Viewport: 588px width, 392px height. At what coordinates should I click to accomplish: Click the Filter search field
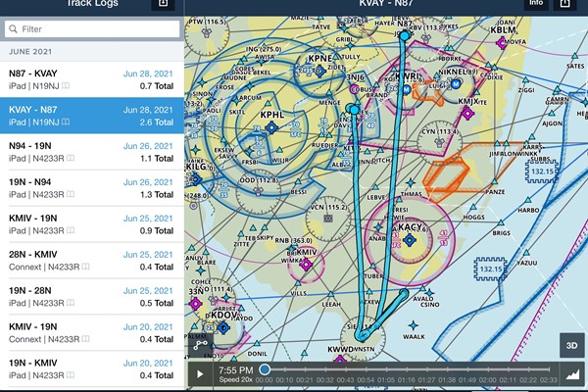[x=91, y=29]
